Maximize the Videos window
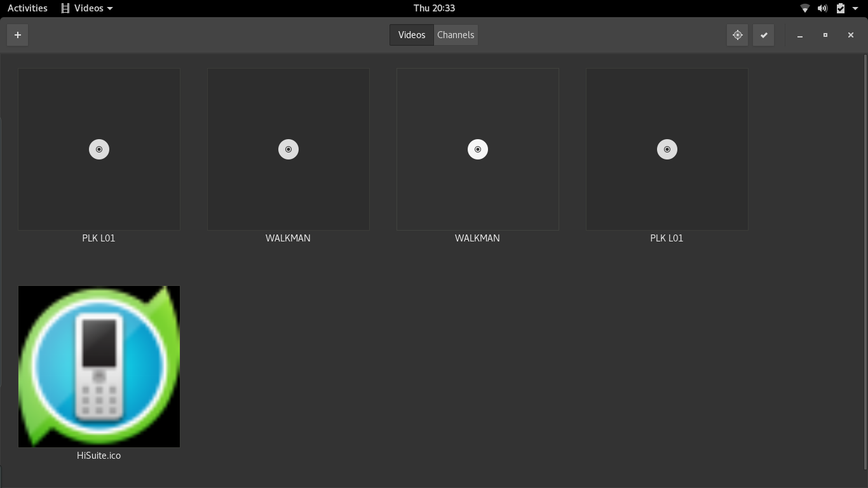 [825, 35]
